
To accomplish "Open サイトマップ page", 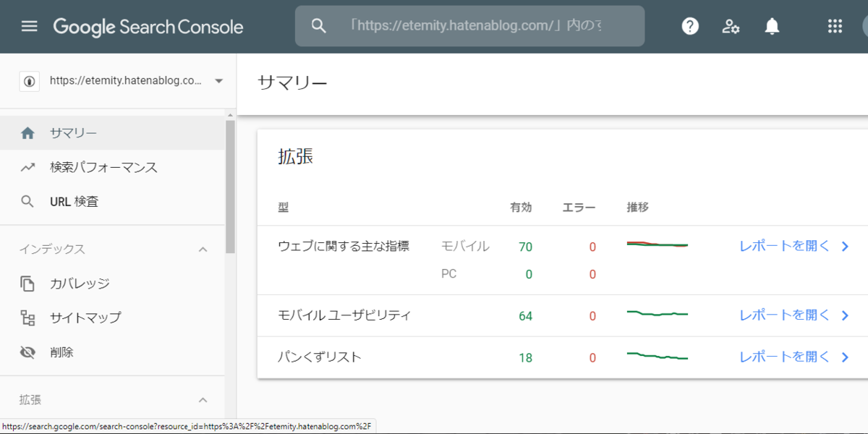I will point(113,318).
